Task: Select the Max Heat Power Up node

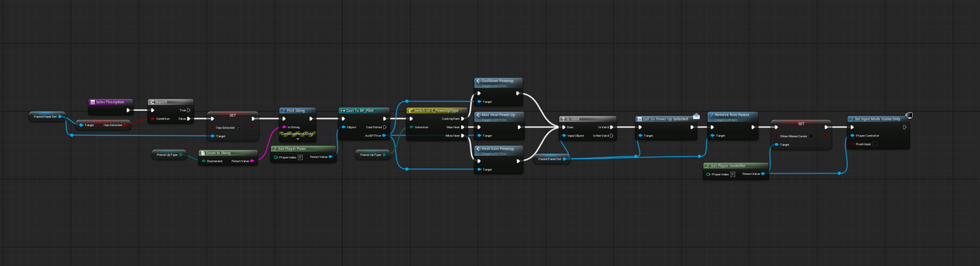Action: [x=498, y=125]
